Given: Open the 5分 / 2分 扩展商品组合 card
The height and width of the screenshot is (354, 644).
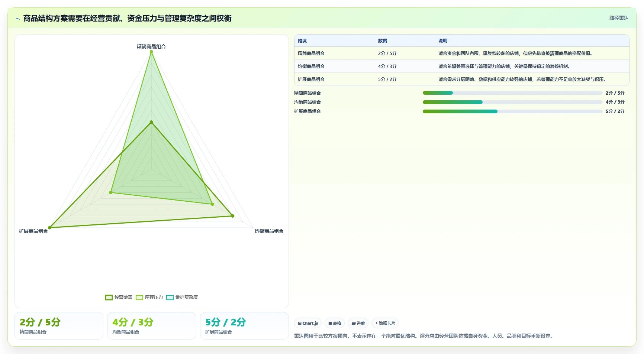Looking at the screenshot, I should click(x=244, y=326).
